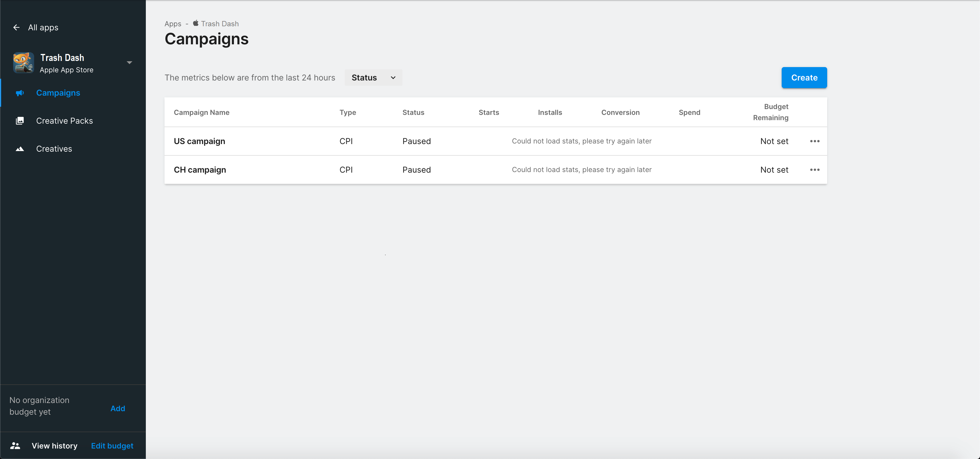The image size is (980, 459).
Task: Select the CH campaign row
Action: point(200,170)
